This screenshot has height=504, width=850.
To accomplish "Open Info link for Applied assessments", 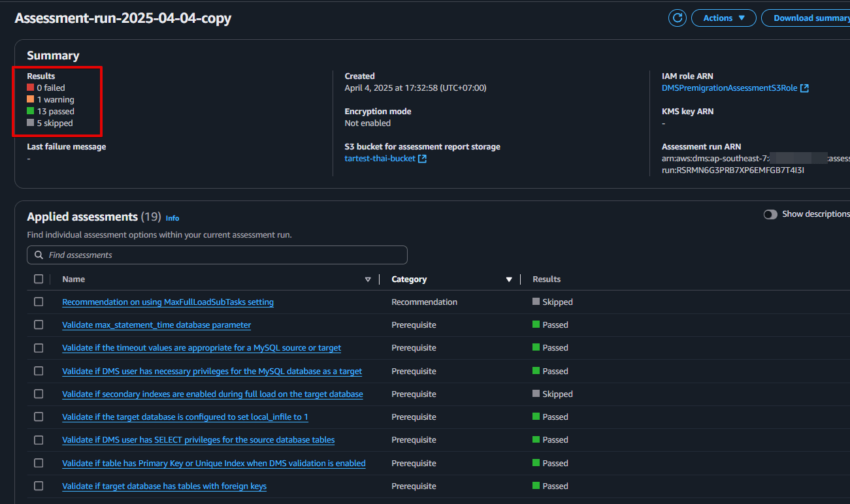I will click(172, 218).
